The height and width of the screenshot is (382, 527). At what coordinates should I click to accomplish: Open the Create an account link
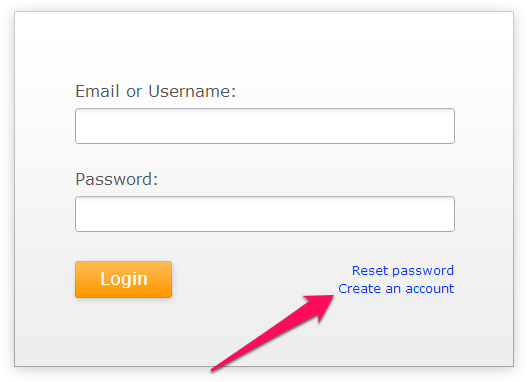click(396, 288)
